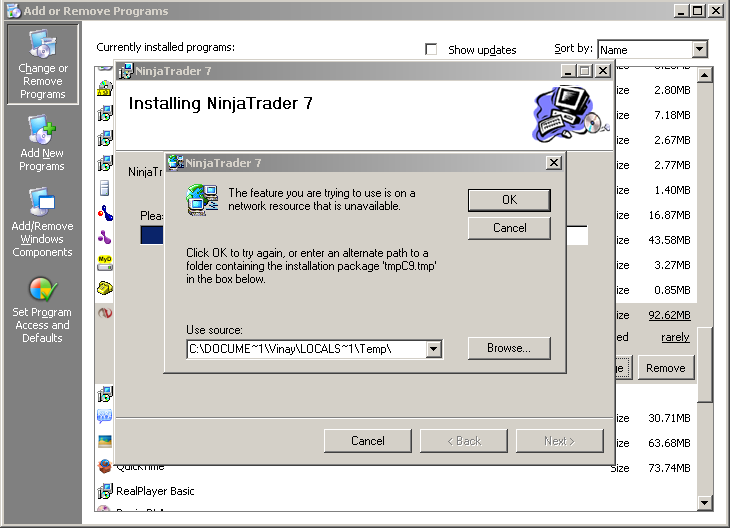Open Add/Remove Windows Components
Viewport: 730px width, 529px height.
pos(42,223)
